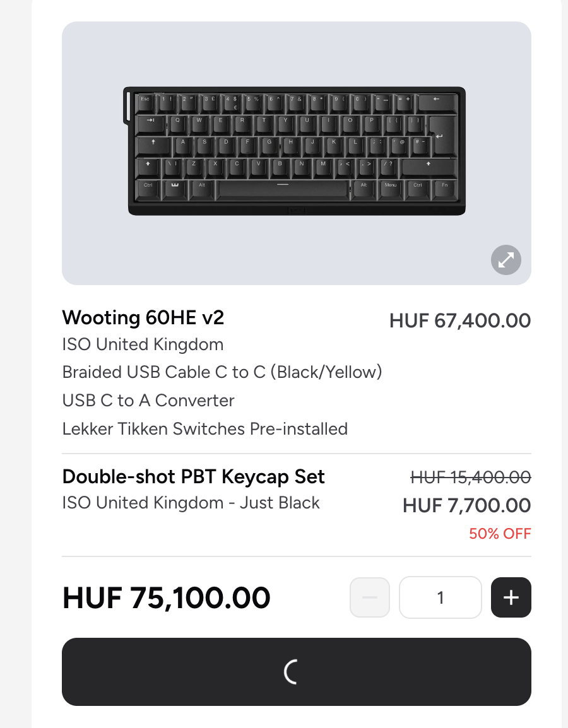Image resolution: width=568 pixels, height=728 pixels.
Task: Click ISO United Kingdom - Just Black option
Action: tap(191, 503)
